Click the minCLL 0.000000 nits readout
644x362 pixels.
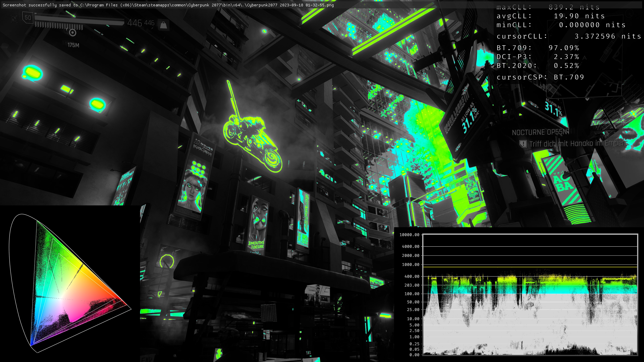[x=561, y=25]
